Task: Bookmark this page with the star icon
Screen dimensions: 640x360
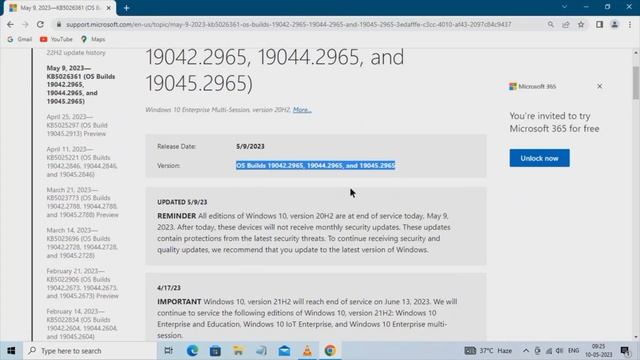Action: [x=581, y=24]
